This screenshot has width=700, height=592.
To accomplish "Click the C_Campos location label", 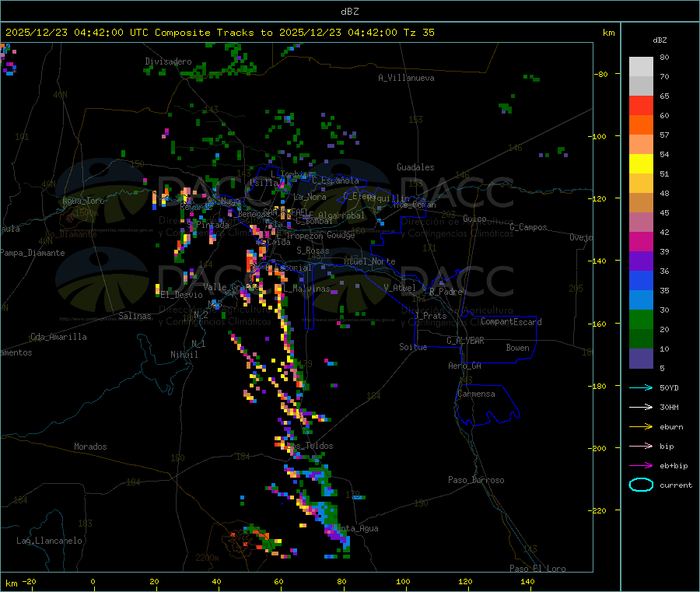I will click(529, 227).
